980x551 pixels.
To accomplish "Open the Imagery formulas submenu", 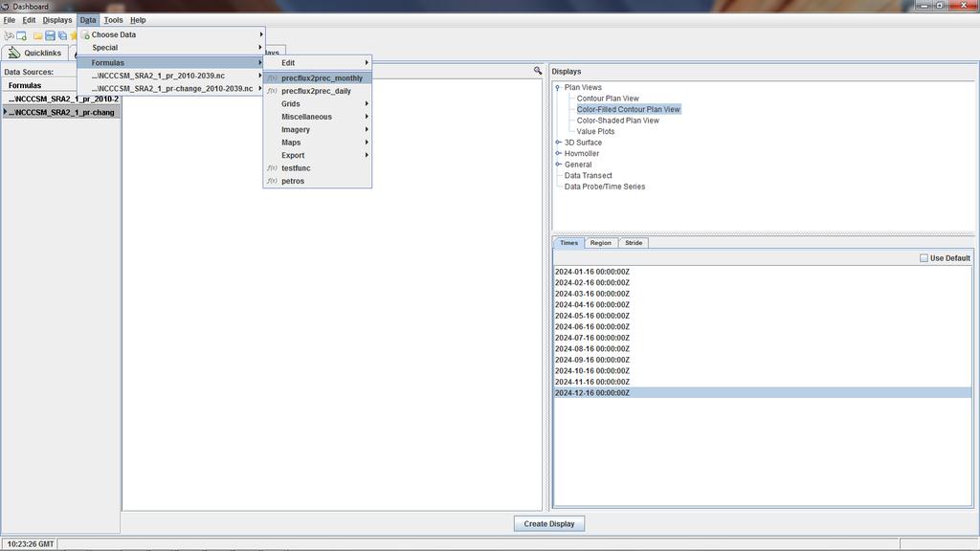I will (x=318, y=130).
